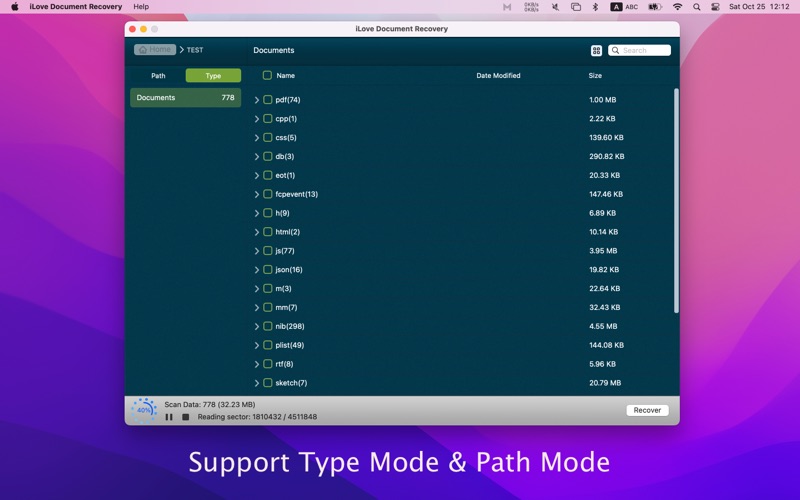This screenshot has height=500, width=800.
Task: Click the Bluetooth menu bar icon
Action: pyautogui.click(x=595, y=7)
